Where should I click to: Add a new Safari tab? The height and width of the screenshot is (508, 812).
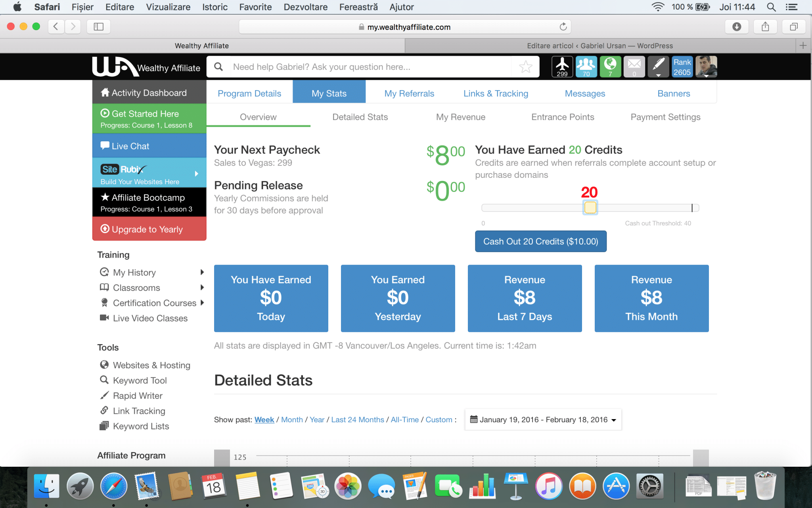tap(803, 46)
